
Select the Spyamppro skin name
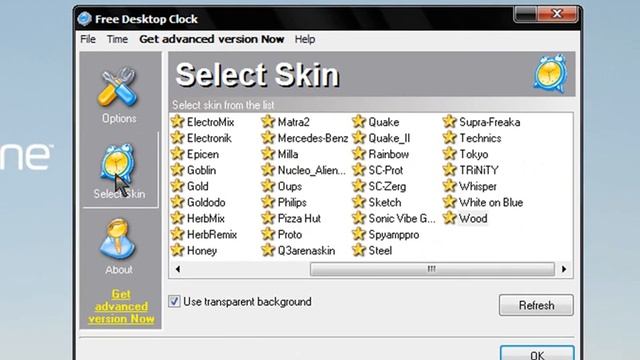pos(393,235)
